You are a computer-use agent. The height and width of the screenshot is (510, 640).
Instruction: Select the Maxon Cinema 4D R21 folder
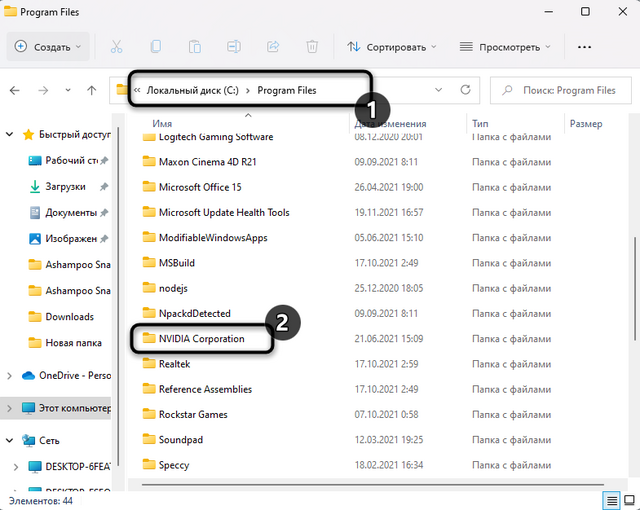pyautogui.click(x=208, y=162)
